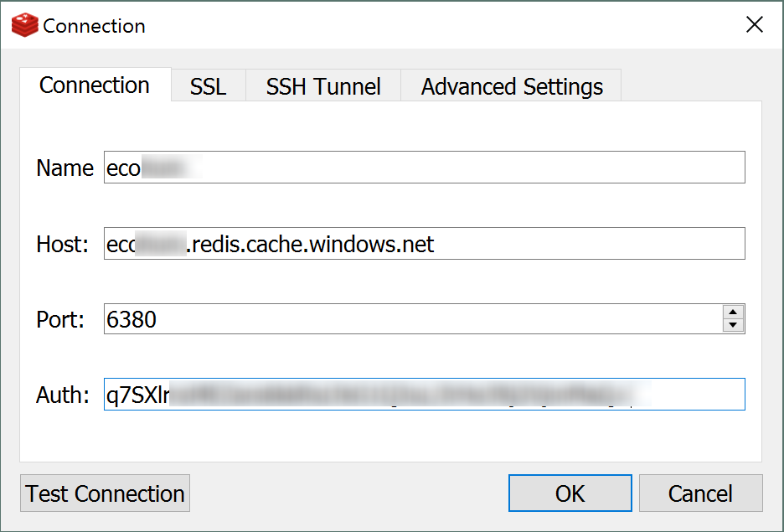Click the Name field label
This screenshot has width=784, height=532.
coord(64,168)
